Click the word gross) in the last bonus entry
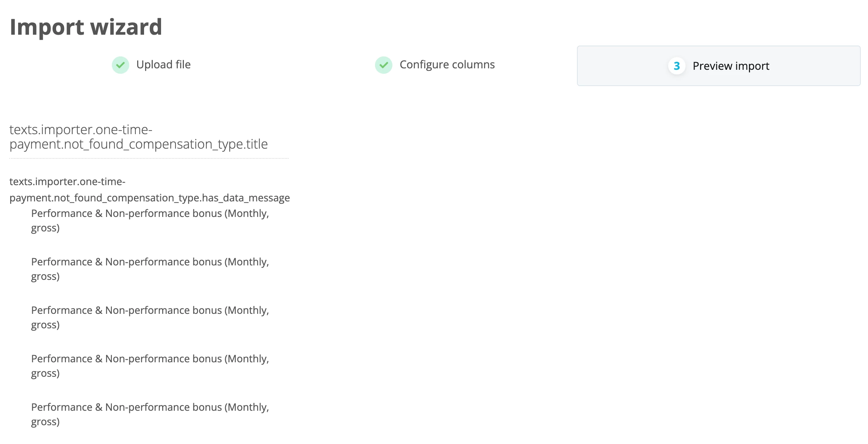868x444 pixels. click(45, 422)
